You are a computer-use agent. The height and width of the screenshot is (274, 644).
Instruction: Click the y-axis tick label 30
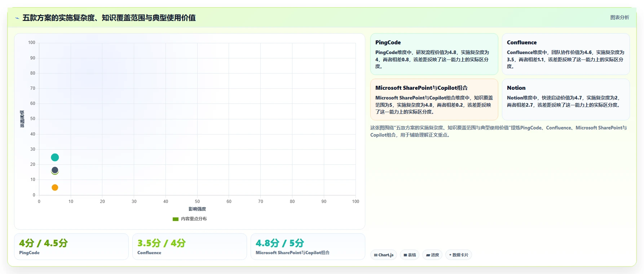[x=33, y=149]
